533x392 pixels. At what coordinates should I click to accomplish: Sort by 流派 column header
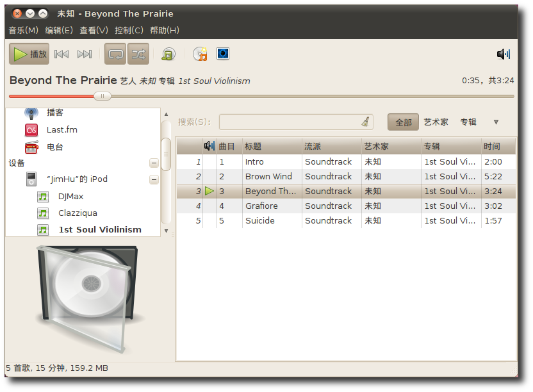click(x=332, y=146)
